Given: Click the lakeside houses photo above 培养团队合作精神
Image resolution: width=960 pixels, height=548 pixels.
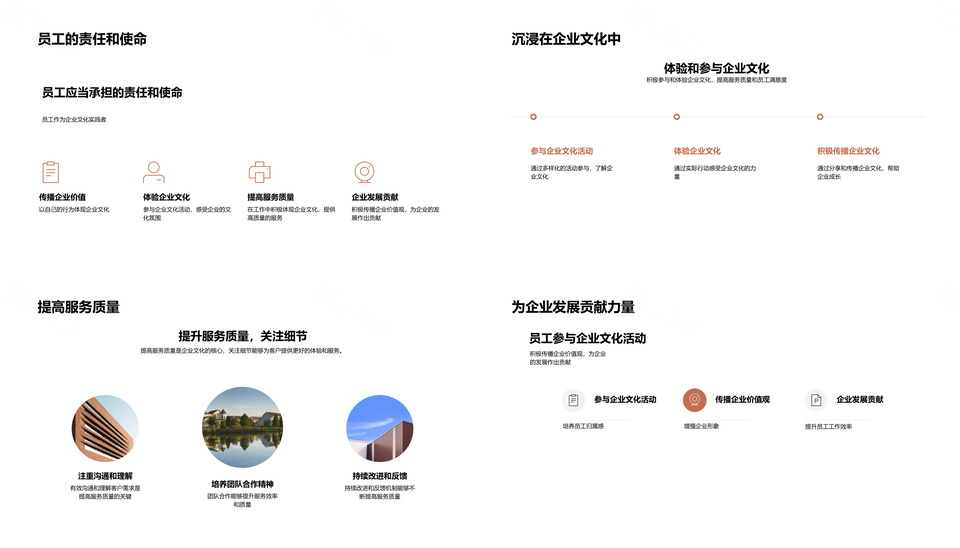Looking at the screenshot, I should [x=242, y=428].
